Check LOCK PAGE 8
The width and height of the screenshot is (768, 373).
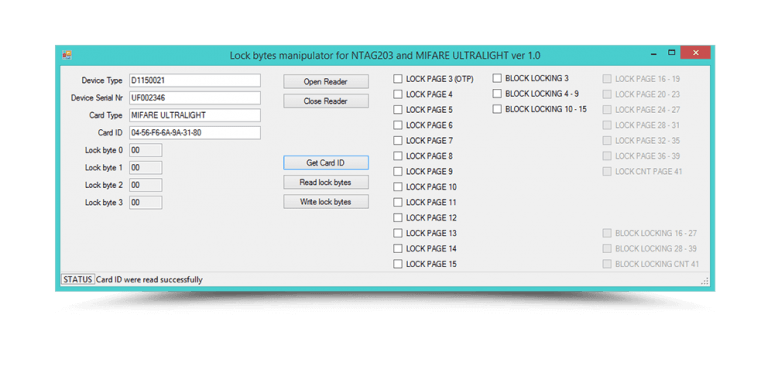point(398,156)
